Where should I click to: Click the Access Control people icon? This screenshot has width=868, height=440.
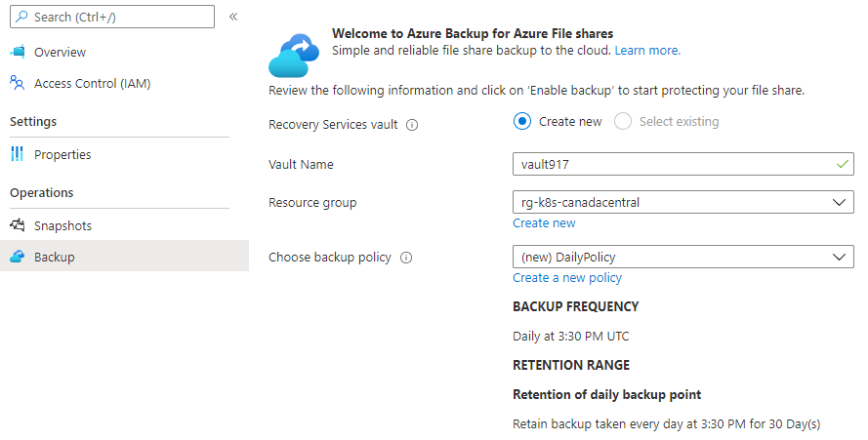[17, 83]
